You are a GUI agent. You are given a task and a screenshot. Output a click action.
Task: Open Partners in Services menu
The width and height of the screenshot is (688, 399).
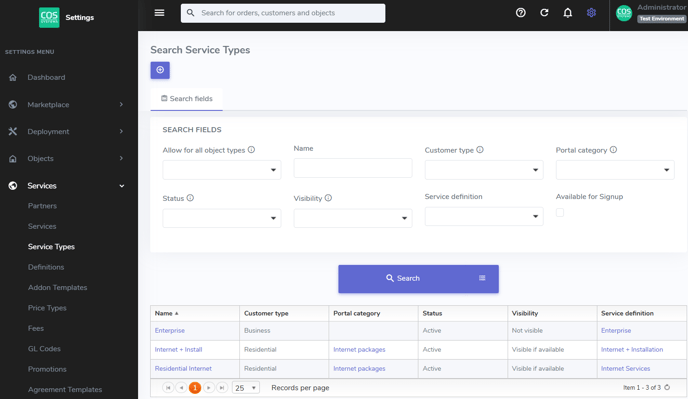click(x=42, y=206)
